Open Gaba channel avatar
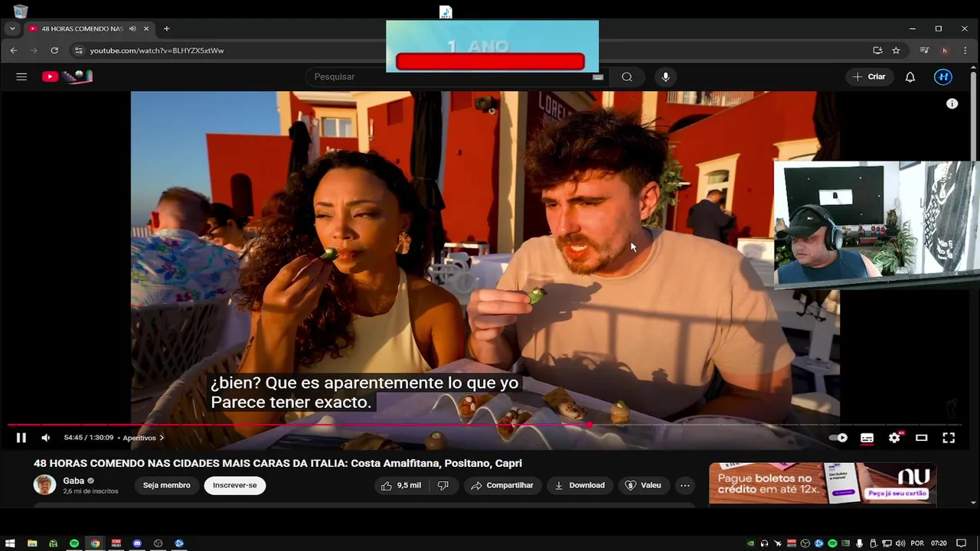 tap(45, 485)
